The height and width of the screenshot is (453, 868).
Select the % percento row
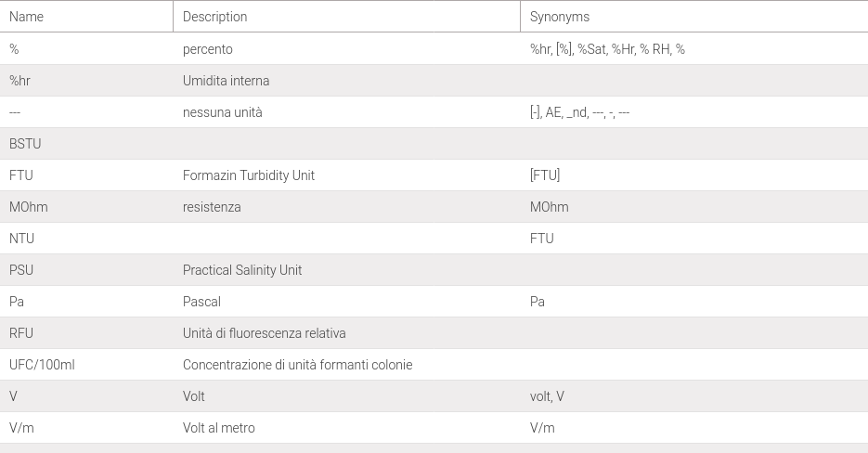[434, 48]
